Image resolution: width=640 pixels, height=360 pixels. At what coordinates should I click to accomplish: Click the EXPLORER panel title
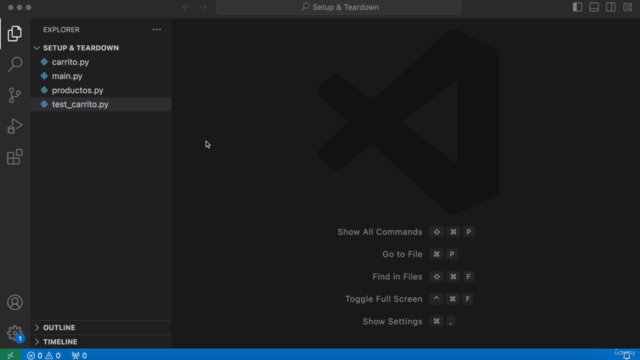pos(61,30)
